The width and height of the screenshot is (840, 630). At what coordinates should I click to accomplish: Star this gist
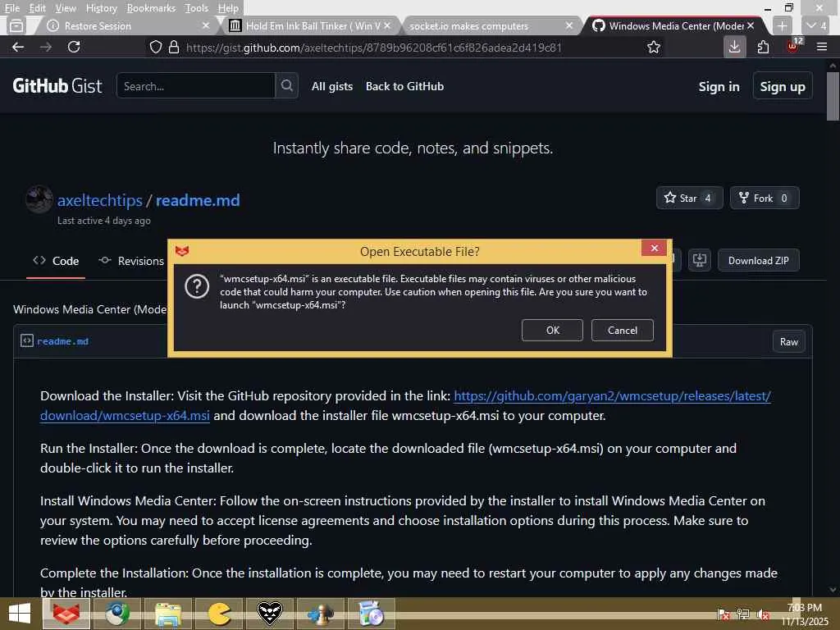pyautogui.click(x=689, y=199)
